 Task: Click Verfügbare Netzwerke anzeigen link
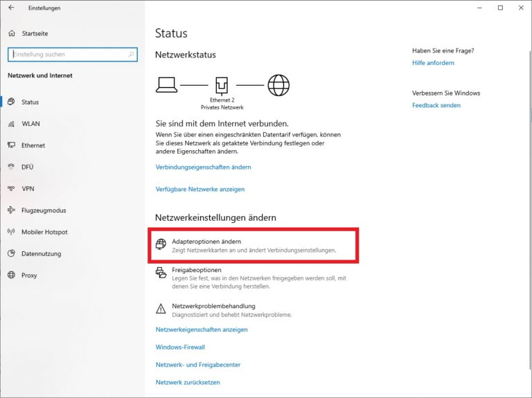pos(200,189)
